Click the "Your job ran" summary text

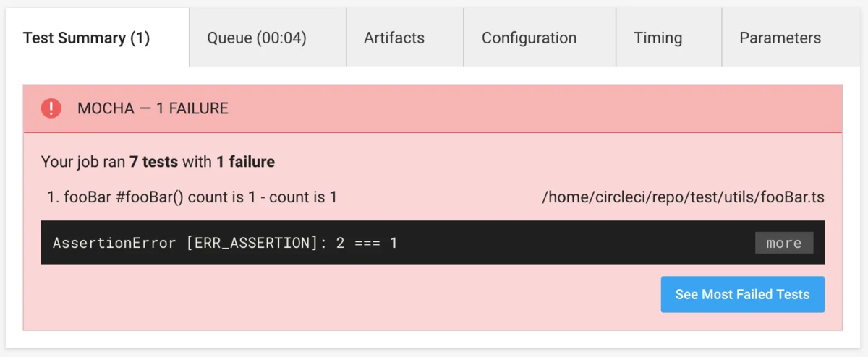click(x=83, y=162)
